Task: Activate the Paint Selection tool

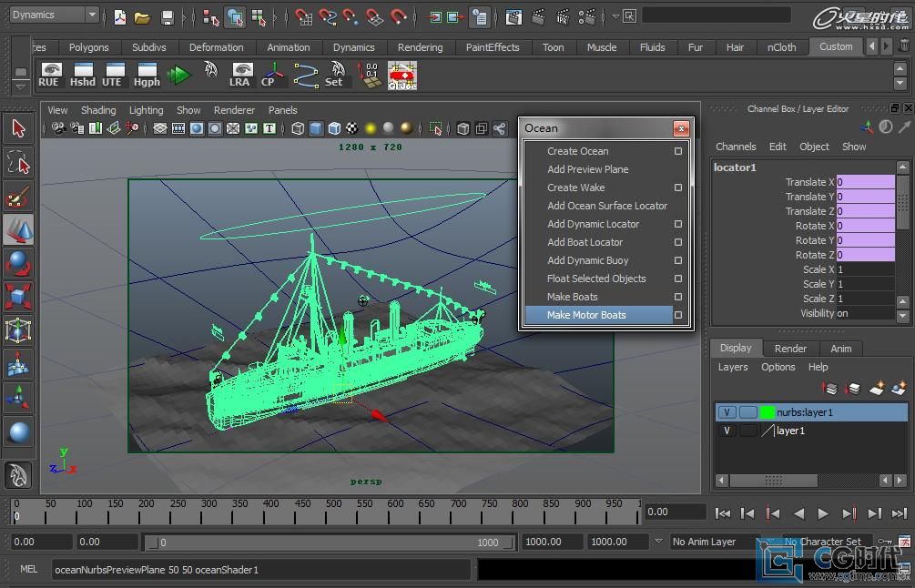Action: click(19, 197)
